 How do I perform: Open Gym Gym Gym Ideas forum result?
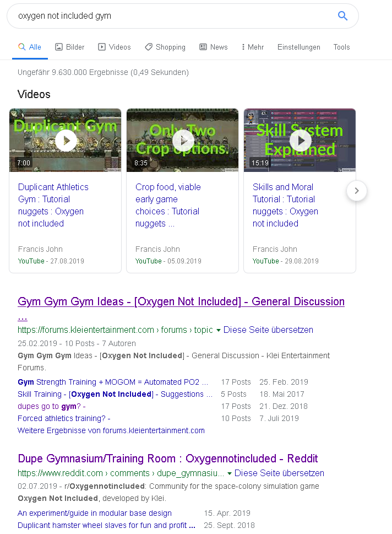tap(181, 302)
